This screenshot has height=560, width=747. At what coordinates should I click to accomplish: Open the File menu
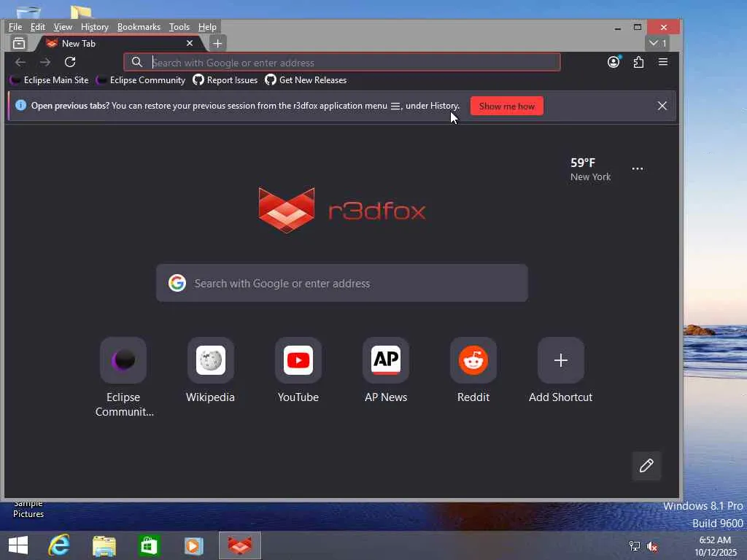pyautogui.click(x=15, y=27)
